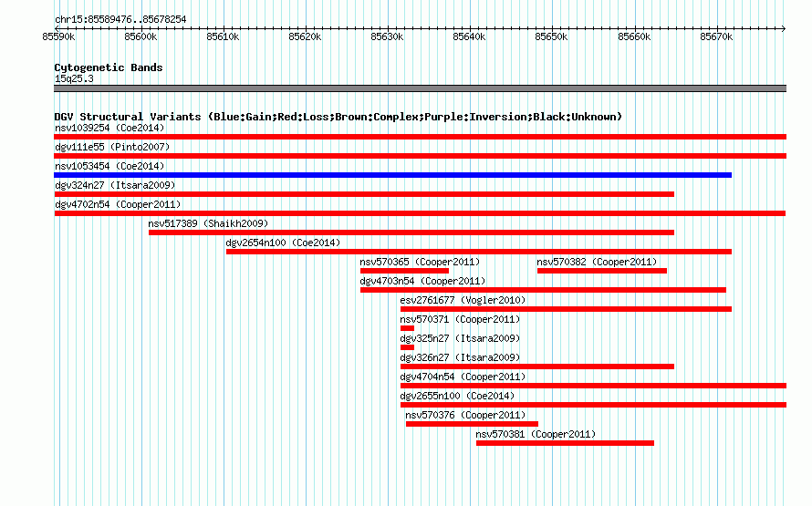
Task: Select nsv570365 (Cooper2011) label
Action: coord(420,262)
